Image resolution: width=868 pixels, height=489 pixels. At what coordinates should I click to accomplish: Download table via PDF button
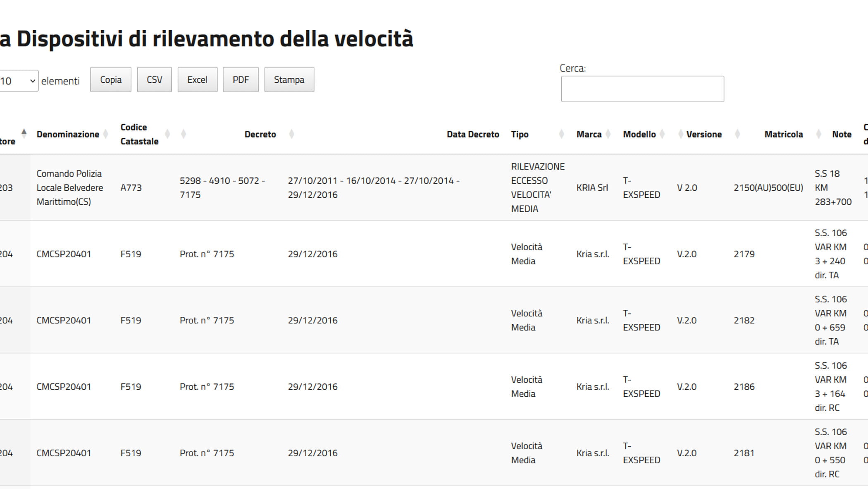[x=241, y=79]
